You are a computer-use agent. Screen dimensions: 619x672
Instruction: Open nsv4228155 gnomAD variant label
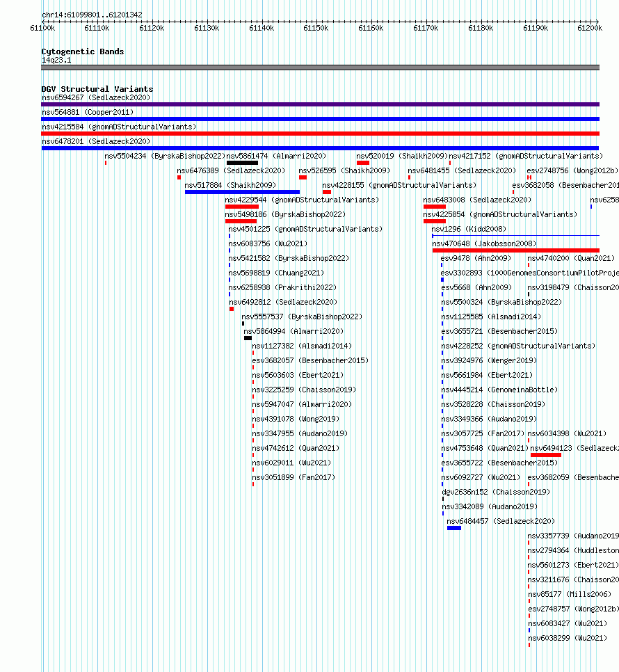coord(399,185)
